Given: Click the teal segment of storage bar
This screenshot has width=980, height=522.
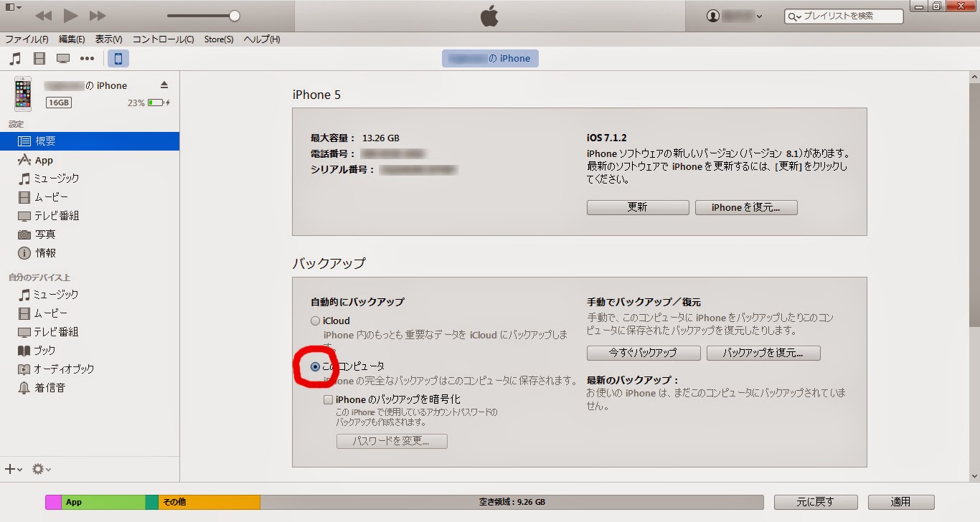Looking at the screenshot, I should click(152, 502).
